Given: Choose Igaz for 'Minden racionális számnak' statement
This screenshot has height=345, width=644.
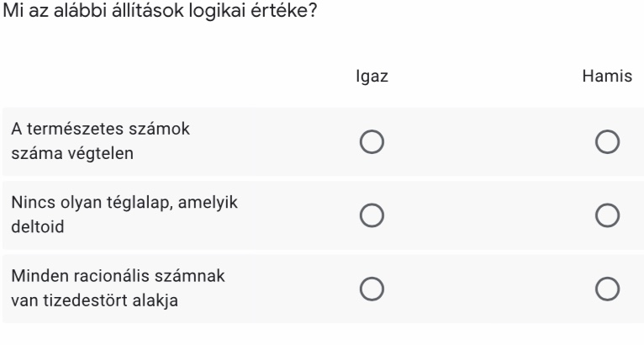Looking at the screenshot, I should (x=372, y=289).
